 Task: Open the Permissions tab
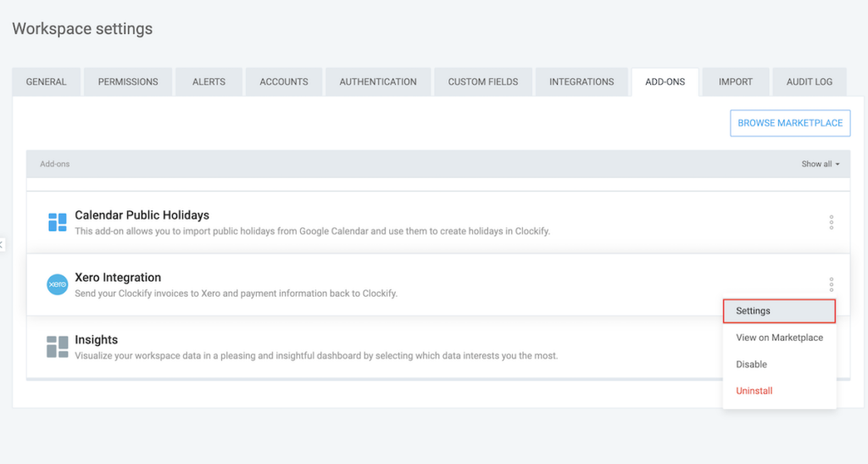pyautogui.click(x=128, y=82)
